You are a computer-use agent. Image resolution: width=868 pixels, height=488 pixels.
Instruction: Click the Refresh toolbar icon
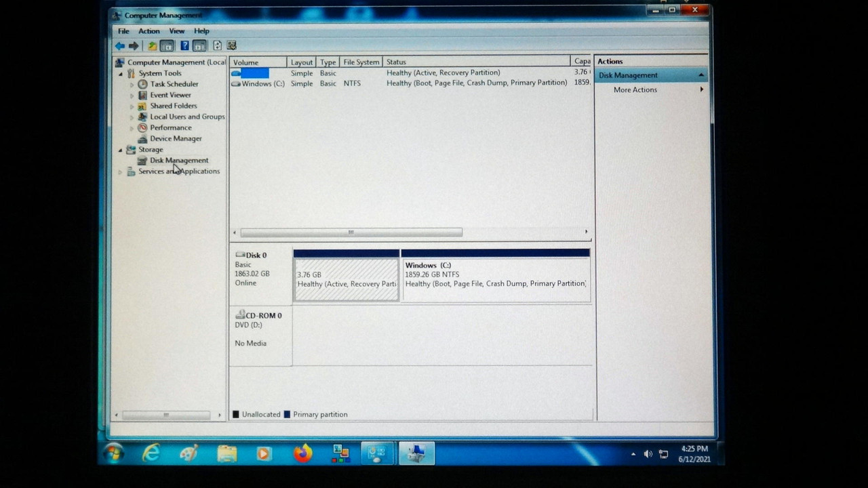217,46
